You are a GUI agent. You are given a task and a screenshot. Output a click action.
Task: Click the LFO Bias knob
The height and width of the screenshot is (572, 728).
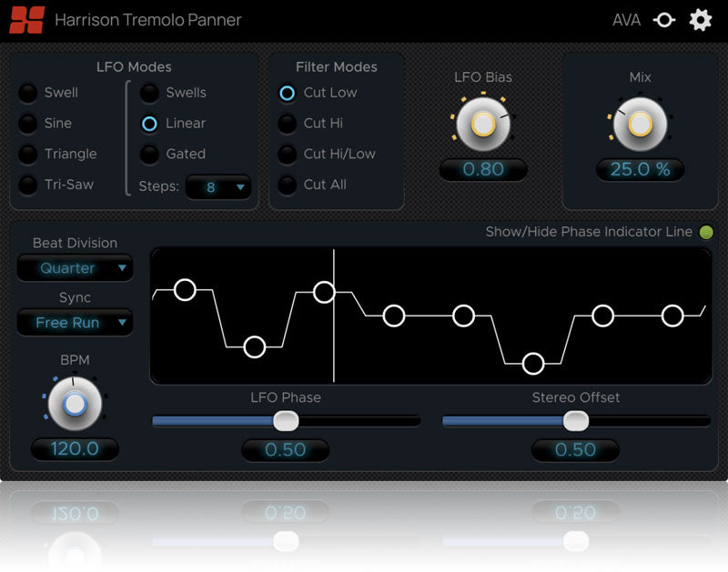[x=483, y=125]
